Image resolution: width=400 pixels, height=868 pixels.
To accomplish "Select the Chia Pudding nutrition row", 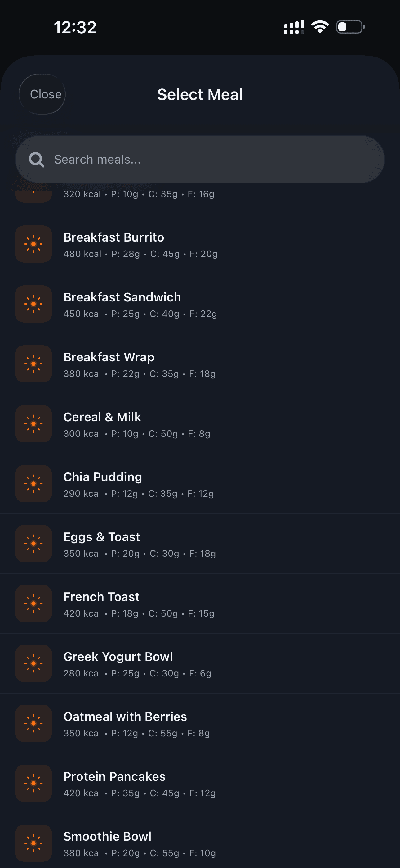I will pos(138,494).
